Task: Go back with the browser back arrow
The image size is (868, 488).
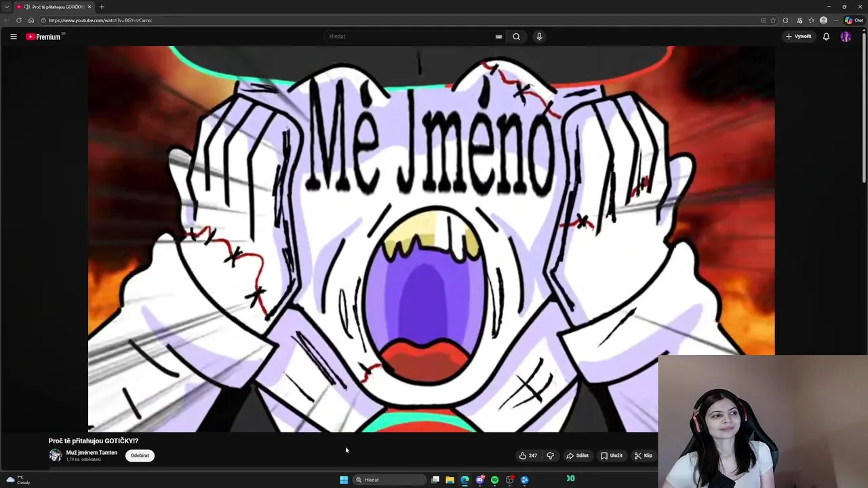Action: click(7, 20)
